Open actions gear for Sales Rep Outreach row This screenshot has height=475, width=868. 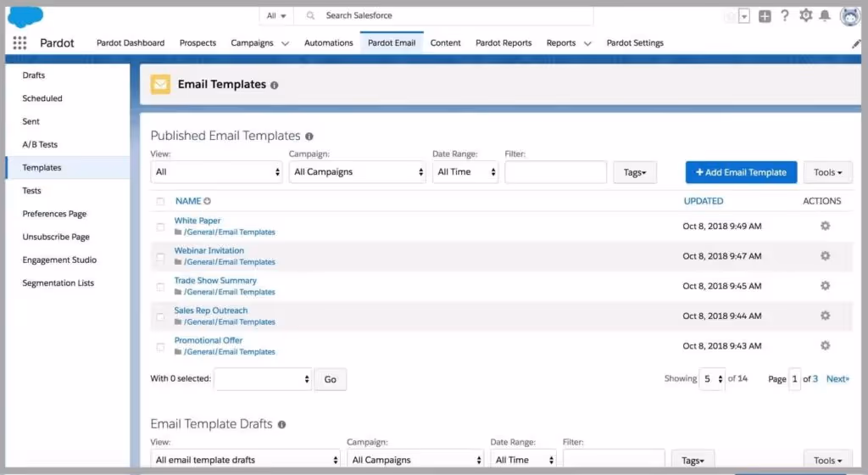825,316
